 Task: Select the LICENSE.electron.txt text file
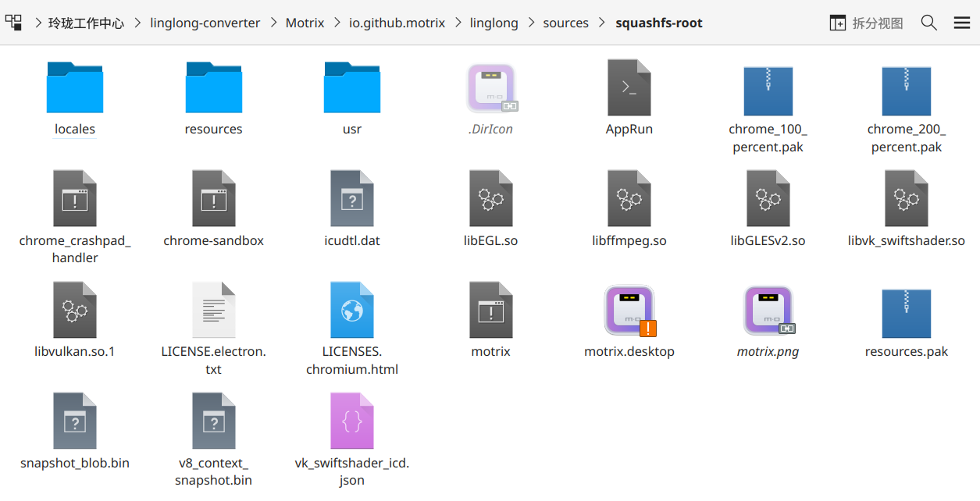coord(213,310)
